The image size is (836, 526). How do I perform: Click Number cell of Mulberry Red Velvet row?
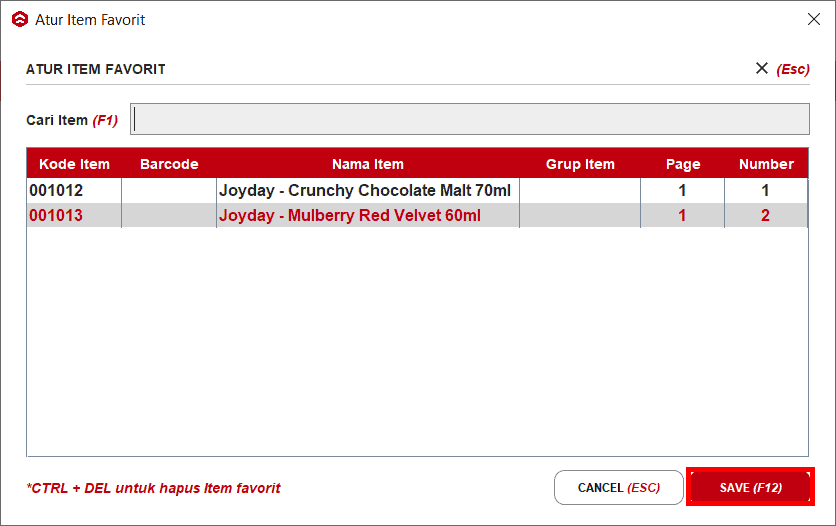(766, 215)
